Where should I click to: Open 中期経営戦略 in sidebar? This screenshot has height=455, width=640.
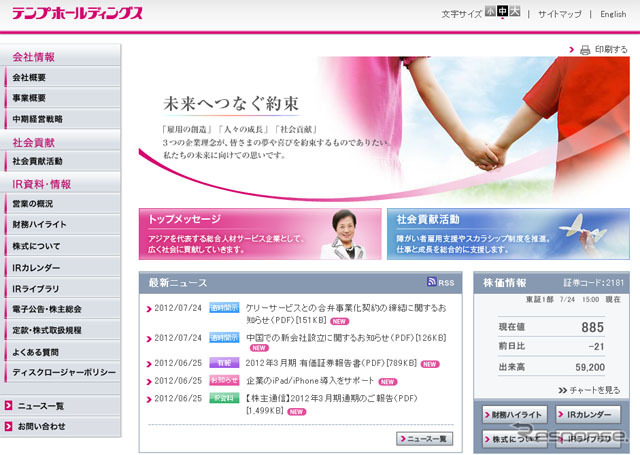pyautogui.click(x=62, y=119)
